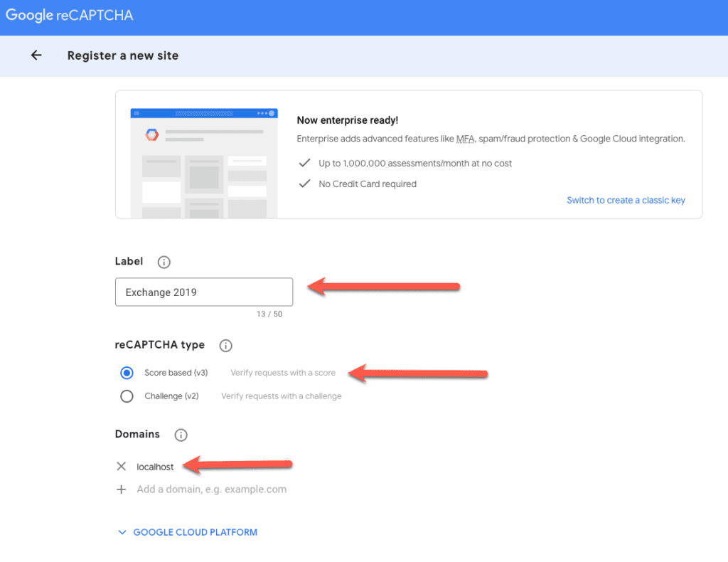Select the Challenge (v2) radio button
The height and width of the screenshot is (562, 728).
tap(127, 396)
